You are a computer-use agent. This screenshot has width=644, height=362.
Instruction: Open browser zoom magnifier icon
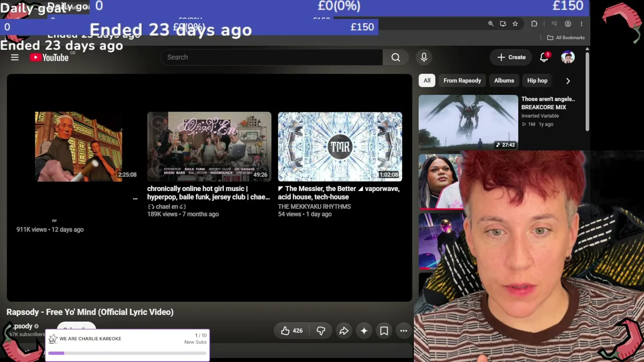click(491, 24)
